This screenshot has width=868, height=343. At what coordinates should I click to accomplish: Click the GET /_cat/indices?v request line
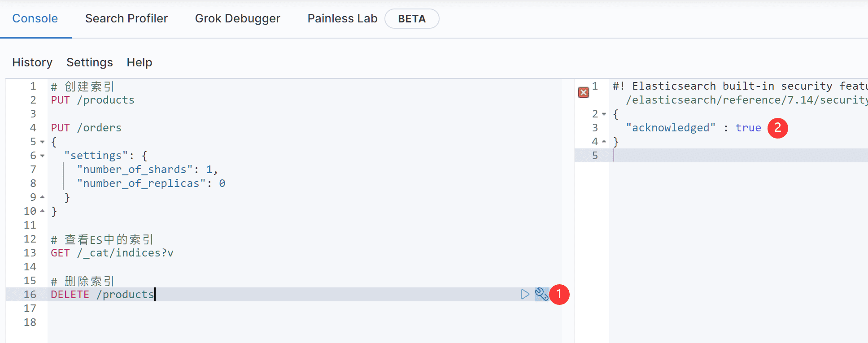pyautogui.click(x=112, y=253)
